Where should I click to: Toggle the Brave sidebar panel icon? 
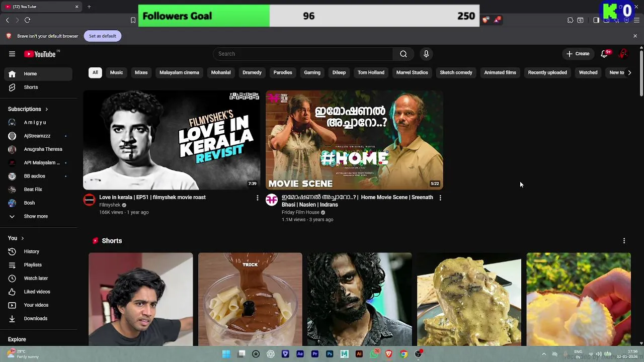(596, 20)
